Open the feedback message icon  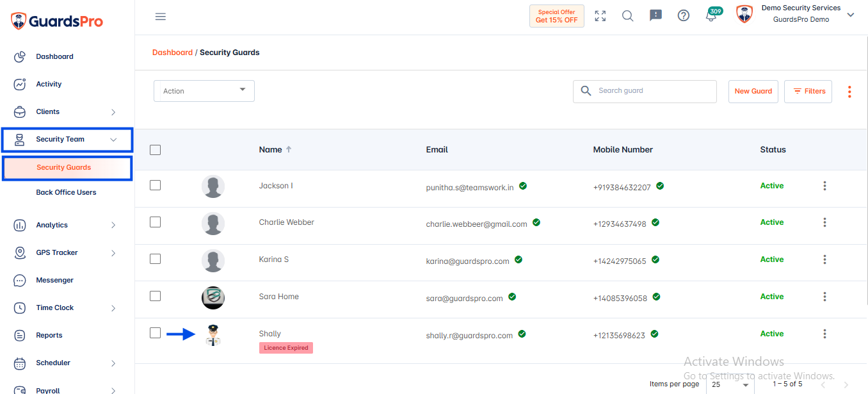pyautogui.click(x=656, y=16)
